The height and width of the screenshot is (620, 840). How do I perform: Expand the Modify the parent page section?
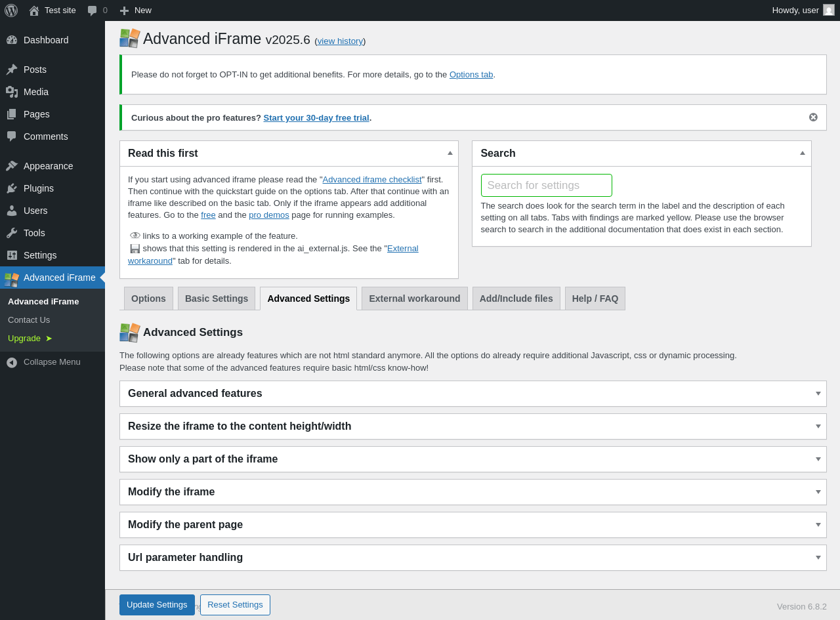pyautogui.click(x=472, y=525)
